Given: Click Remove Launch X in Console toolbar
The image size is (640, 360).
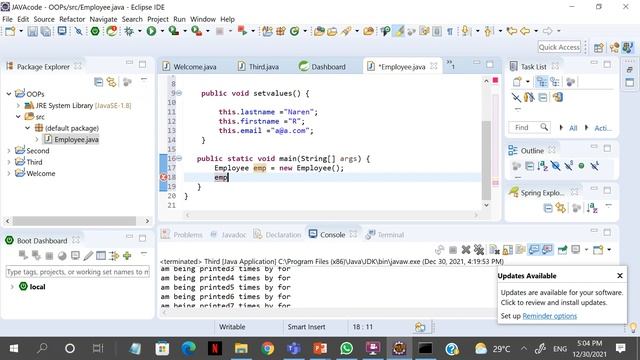Looking at the screenshot, I should click(x=466, y=249).
